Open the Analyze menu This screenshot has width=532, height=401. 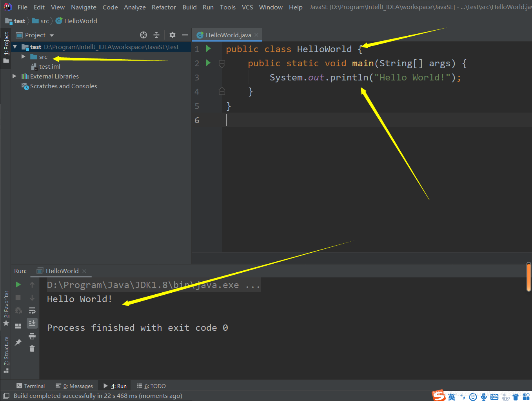point(135,7)
